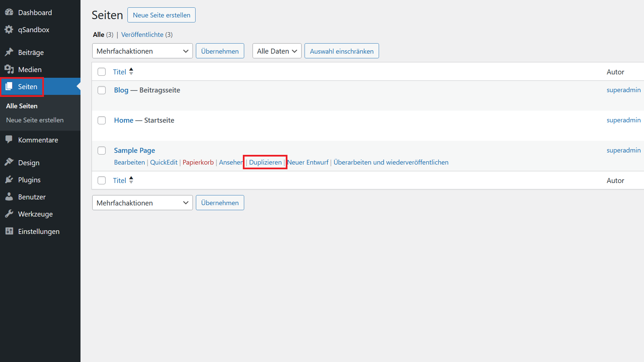
Task: Click the Kommentare speech bubble icon
Action: click(9, 140)
